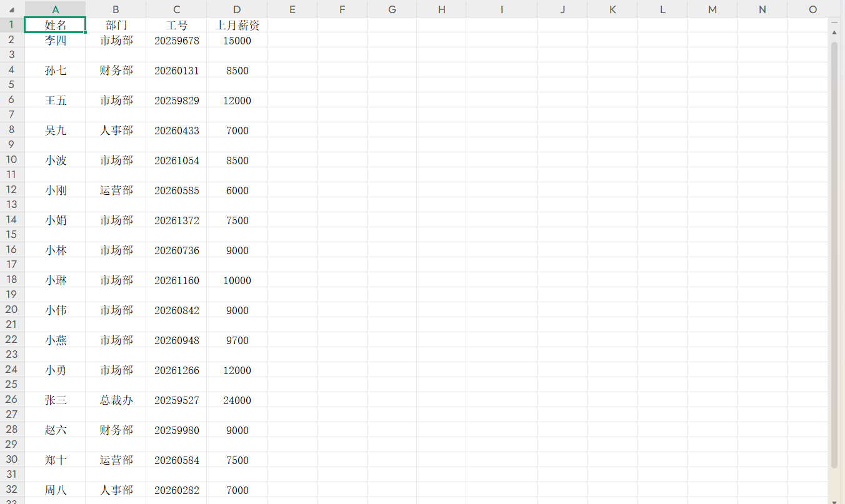
Task: Click the 工号 header cell
Action: pos(176,25)
